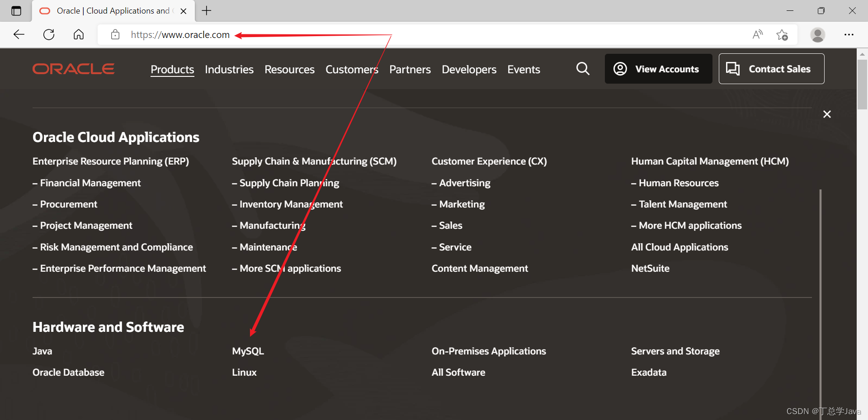Click the page vertical scrollbar thumb
Viewport: 868px width, 420px height.
coord(862,85)
